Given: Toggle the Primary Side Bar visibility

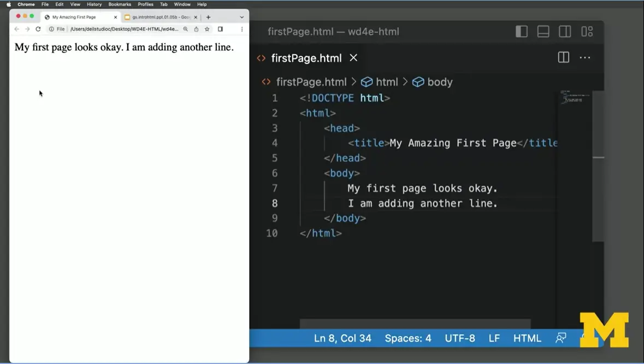Looking at the screenshot, I should [521, 31].
